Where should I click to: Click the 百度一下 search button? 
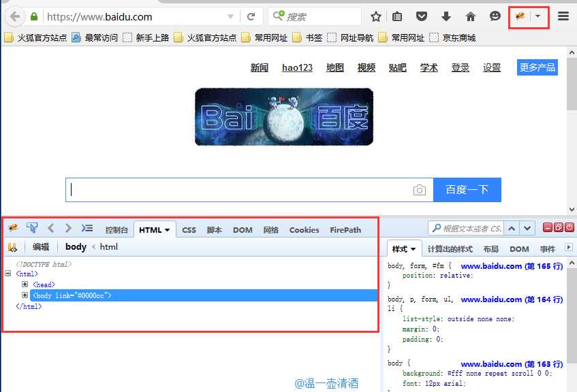pyautogui.click(x=467, y=190)
